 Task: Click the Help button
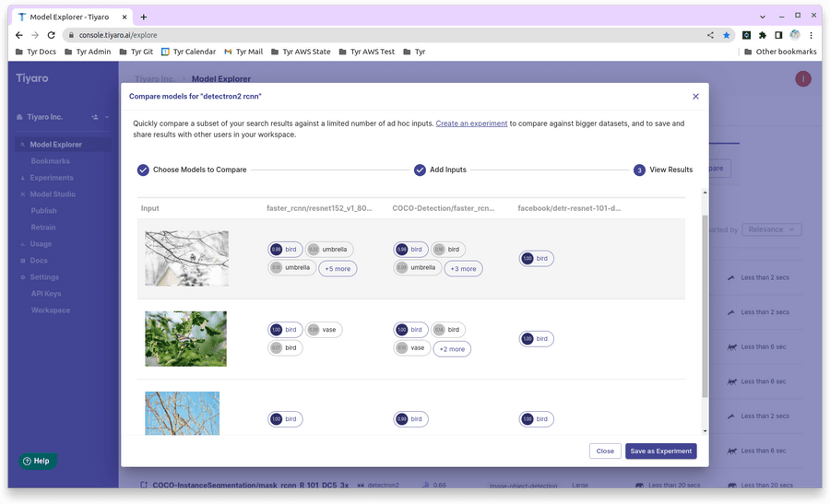click(38, 462)
